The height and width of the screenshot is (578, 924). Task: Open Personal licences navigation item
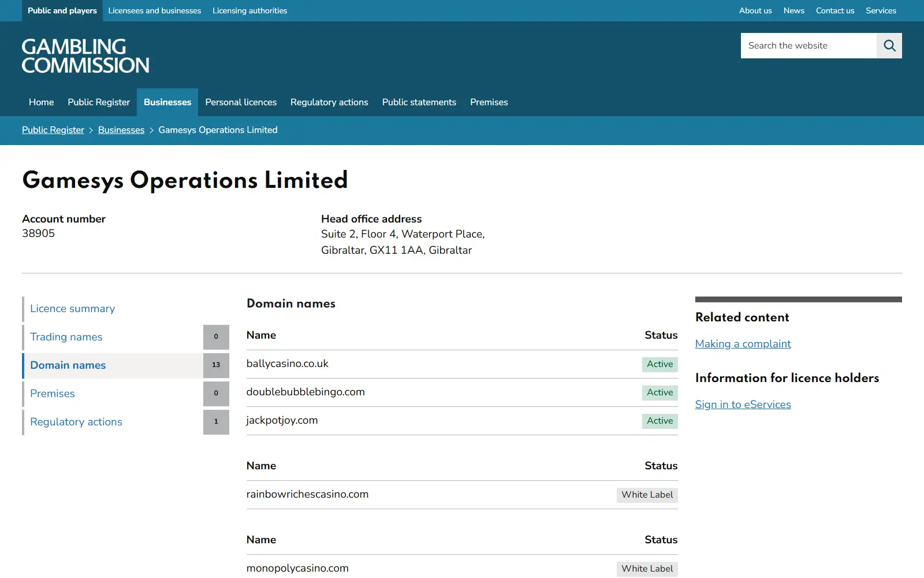point(241,102)
